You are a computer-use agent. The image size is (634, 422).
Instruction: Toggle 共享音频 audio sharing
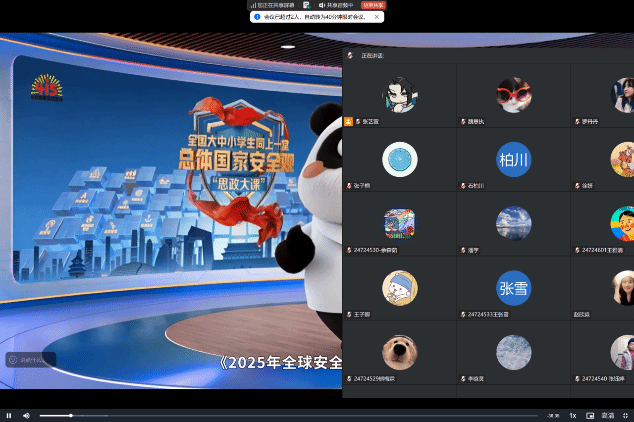coord(336,5)
